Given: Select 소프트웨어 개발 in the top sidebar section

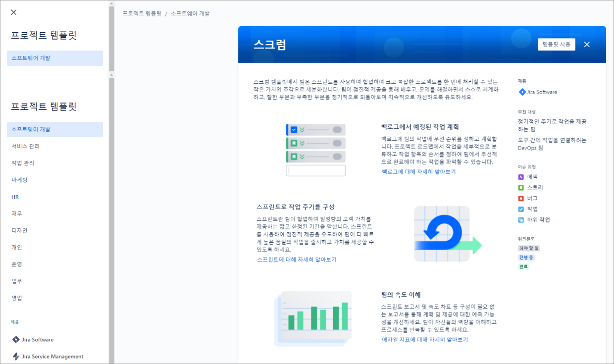Looking at the screenshot, I should 55,58.
